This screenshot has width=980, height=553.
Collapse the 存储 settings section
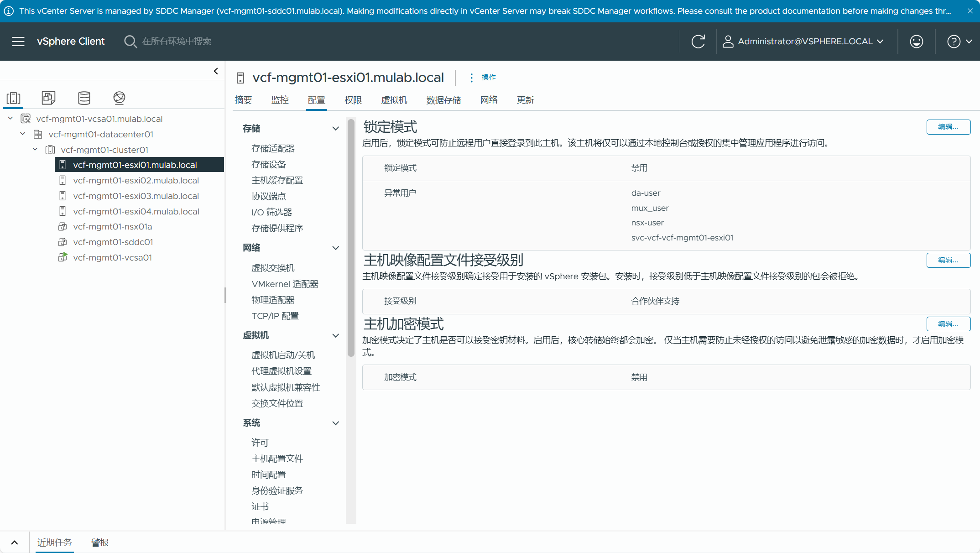335,129
